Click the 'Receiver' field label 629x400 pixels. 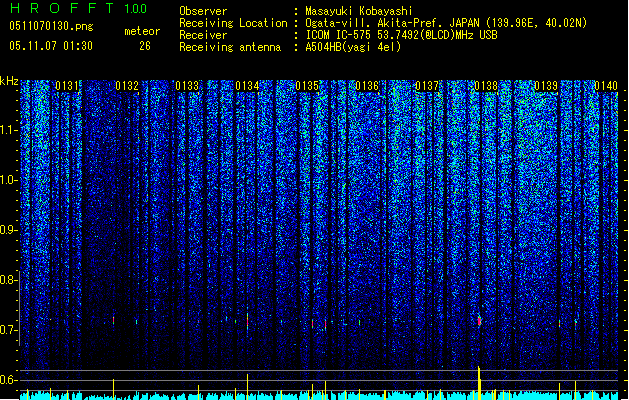click(x=203, y=35)
